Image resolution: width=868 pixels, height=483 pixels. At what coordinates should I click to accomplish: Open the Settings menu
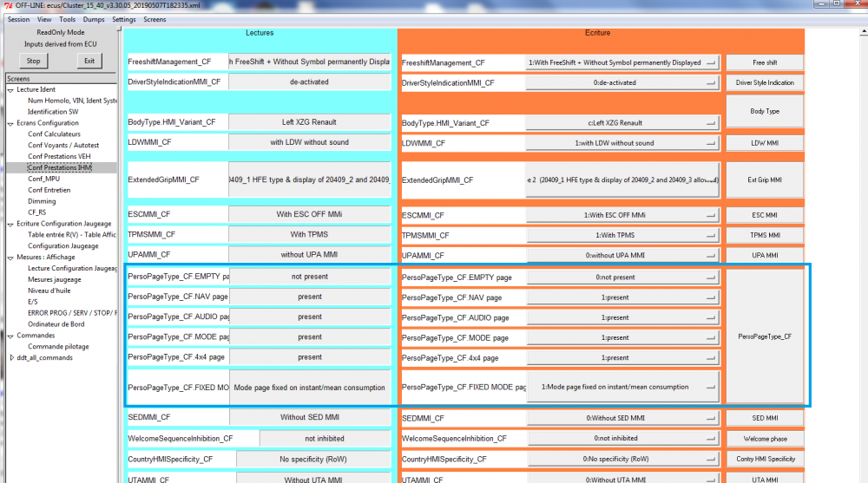(x=124, y=19)
